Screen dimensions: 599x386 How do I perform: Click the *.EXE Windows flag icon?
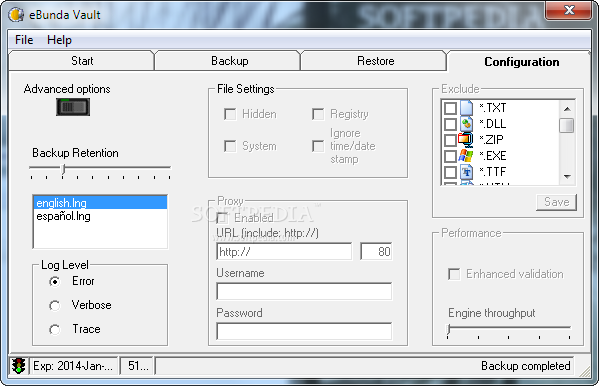tap(466, 156)
